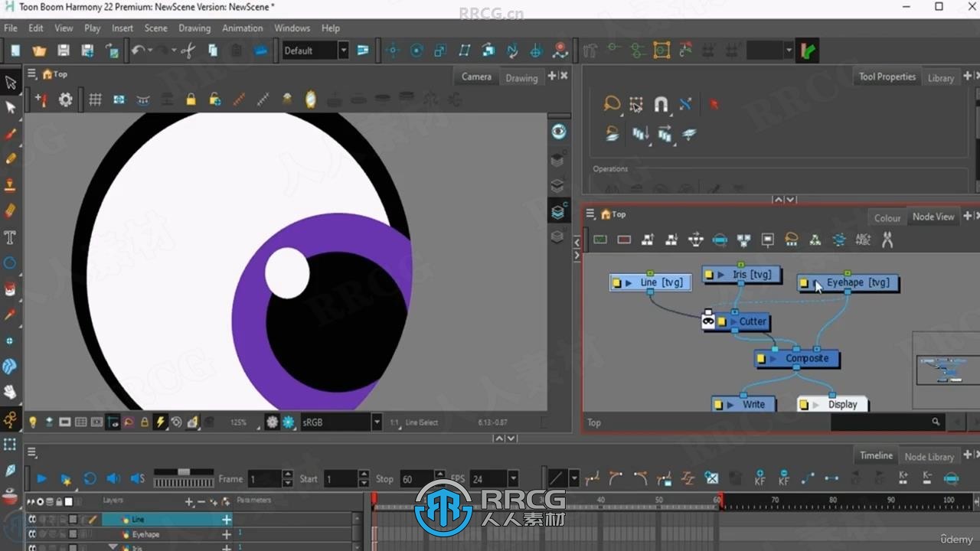Toggle the Loop playback button
The image size is (980, 551).
pyautogui.click(x=90, y=478)
